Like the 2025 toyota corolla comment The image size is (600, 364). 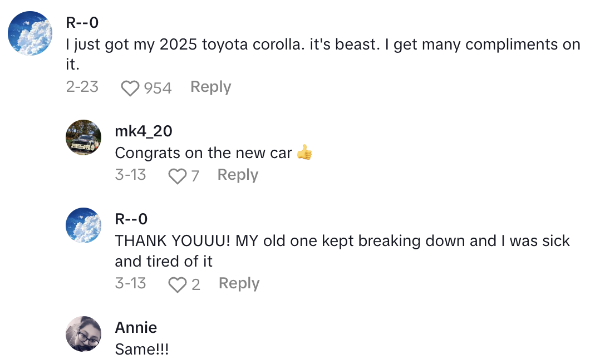[x=130, y=88]
